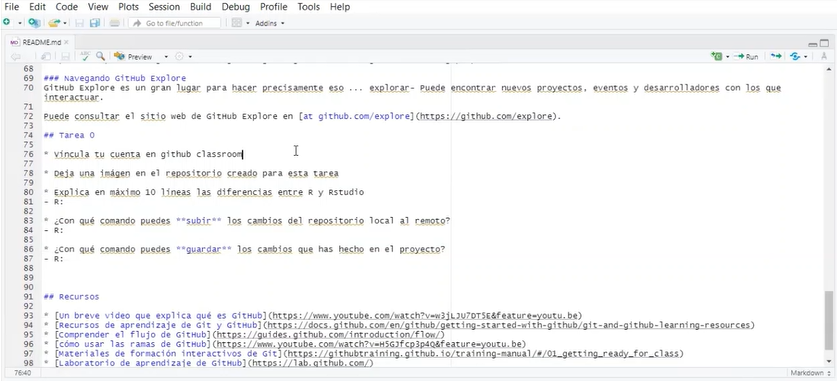Image resolution: width=837 pixels, height=381 pixels.
Task: Open the Session menu
Action: point(165,7)
